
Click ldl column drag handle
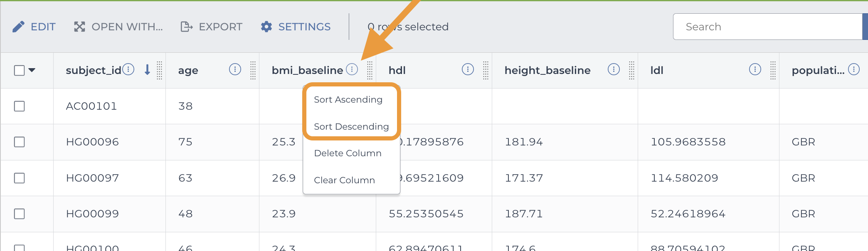(773, 70)
